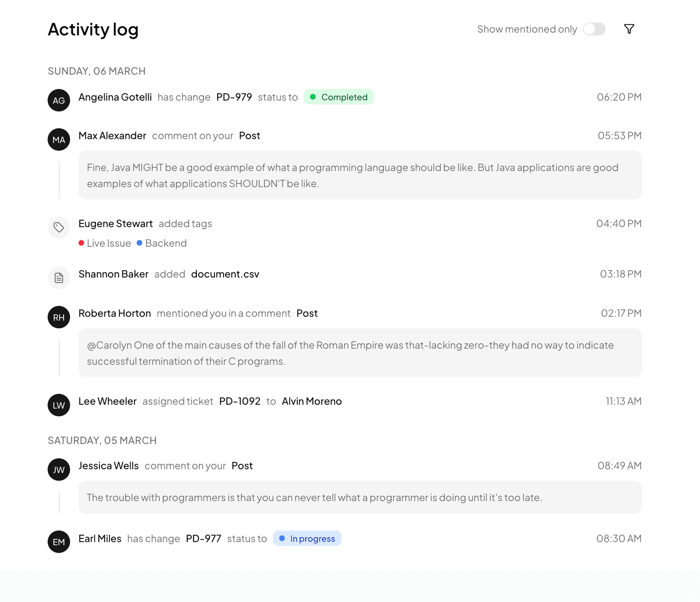The width and height of the screenshot is (700, 602).
Task: Select the tag icon beside Eugene Stewart
Action: point(58,227)
